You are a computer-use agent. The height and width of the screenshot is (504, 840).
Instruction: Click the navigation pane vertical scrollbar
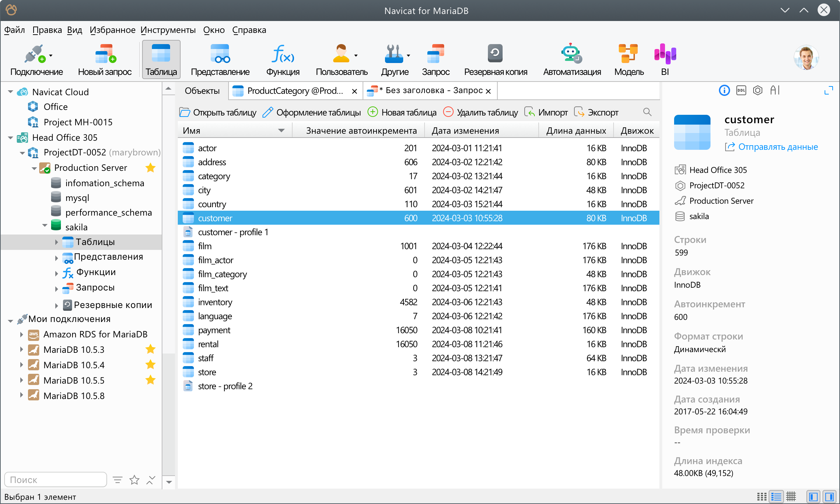tap(169, 224)
